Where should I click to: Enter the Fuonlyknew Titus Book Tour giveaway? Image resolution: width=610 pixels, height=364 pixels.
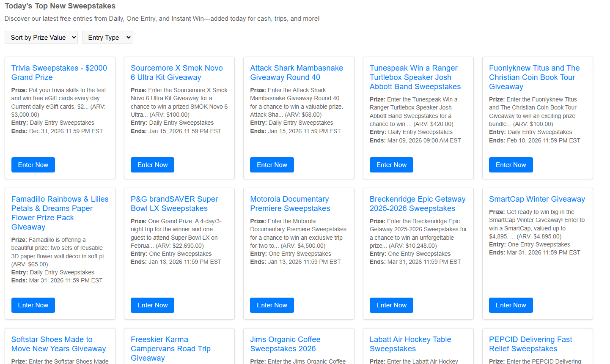tap(511, 165)
